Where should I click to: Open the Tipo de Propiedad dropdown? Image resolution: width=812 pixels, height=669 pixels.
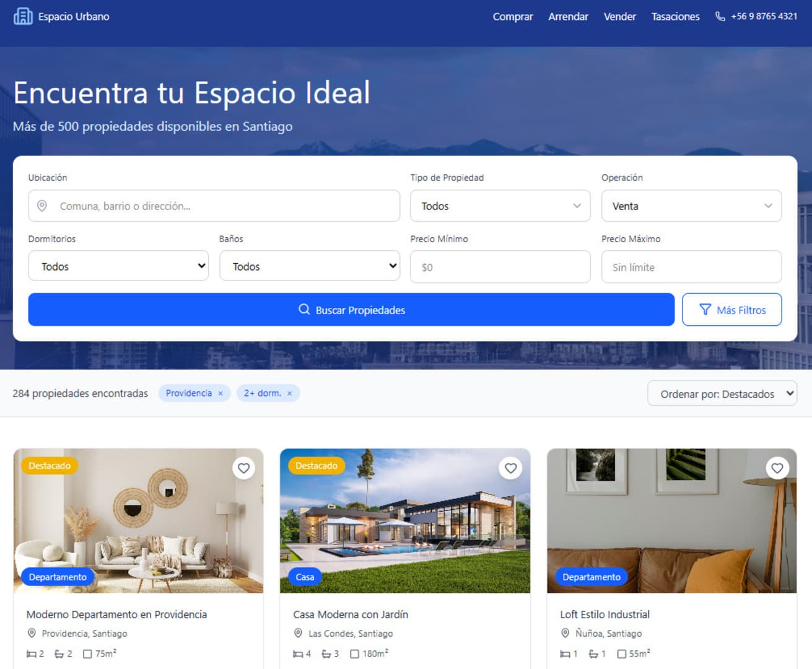click(500, 206)
